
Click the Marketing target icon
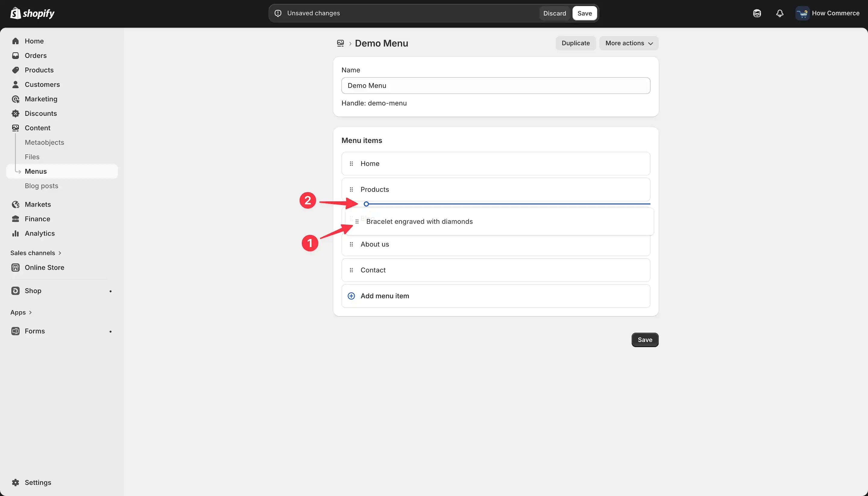[15, 99]
